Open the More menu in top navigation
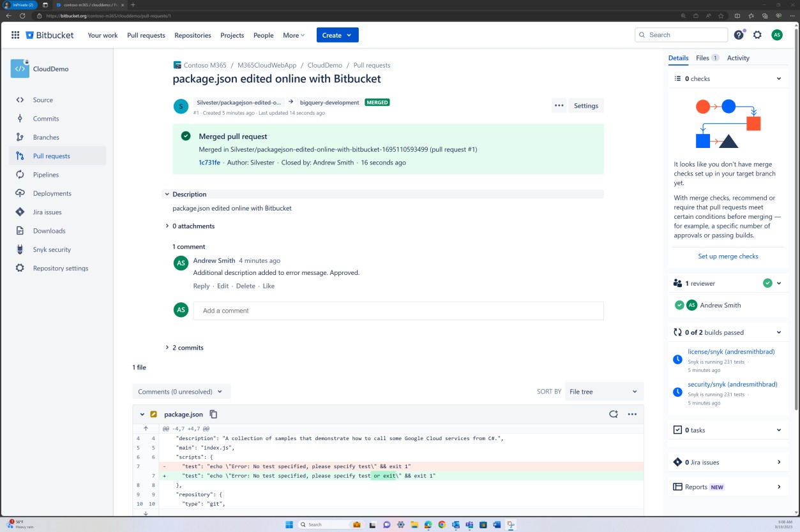 click(292, 35)
